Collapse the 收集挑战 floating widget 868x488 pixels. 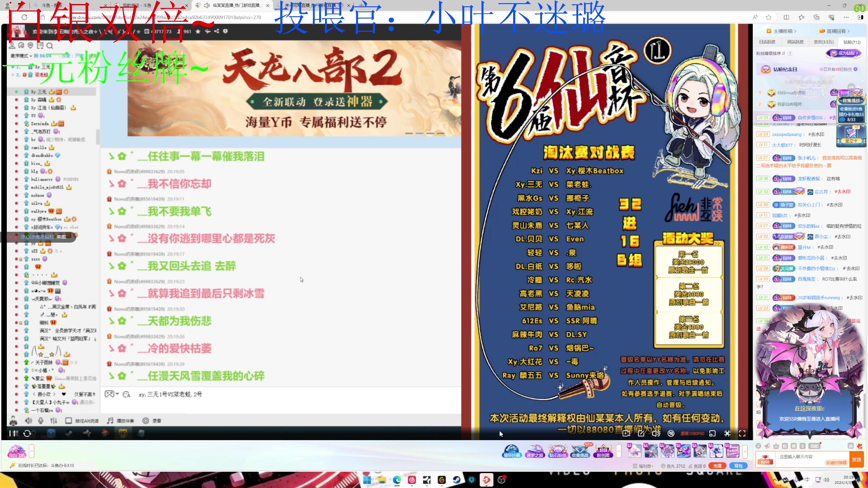(851, 86)
